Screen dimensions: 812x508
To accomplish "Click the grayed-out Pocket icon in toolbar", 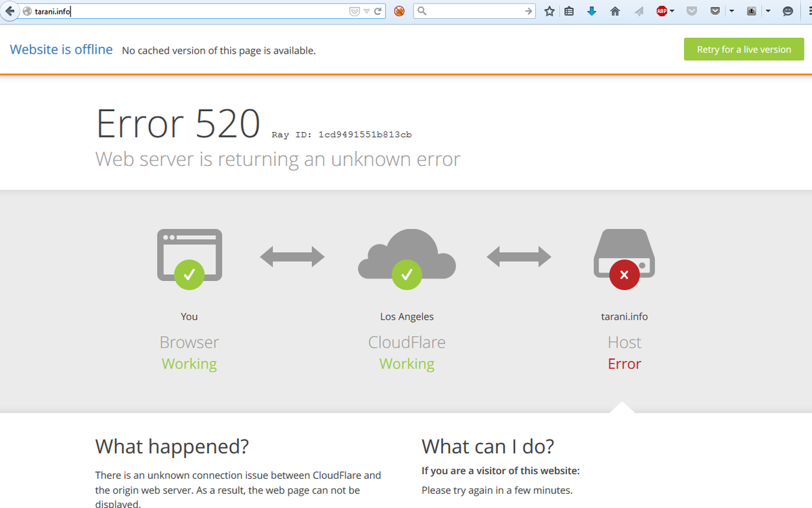I will (x=692, y=11).
